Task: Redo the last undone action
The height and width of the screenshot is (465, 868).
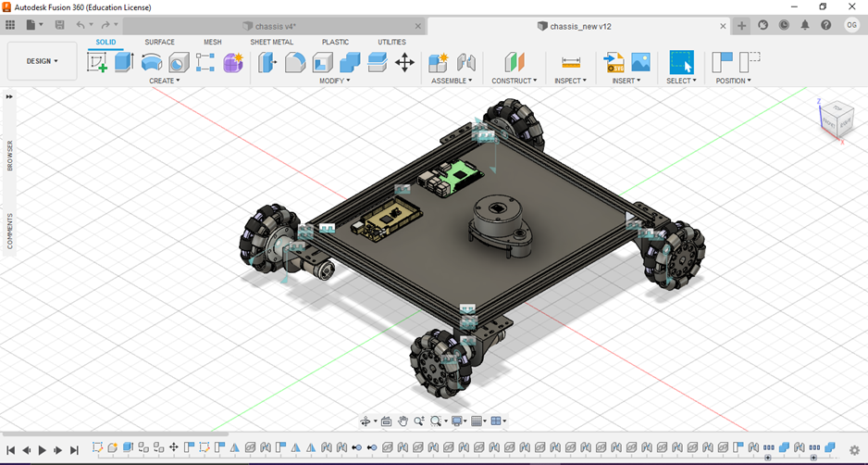Action: point(105,26)
